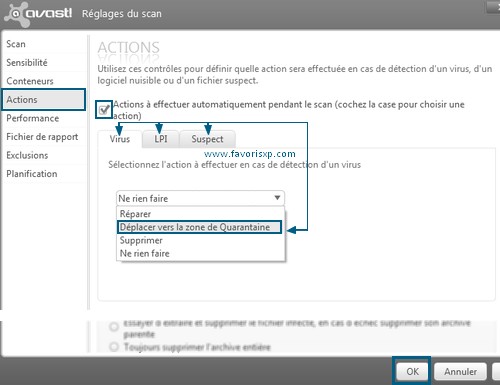Click the dropdown arrow of action combo box
This screenshot has width=500, height=385.
point(277,198)
